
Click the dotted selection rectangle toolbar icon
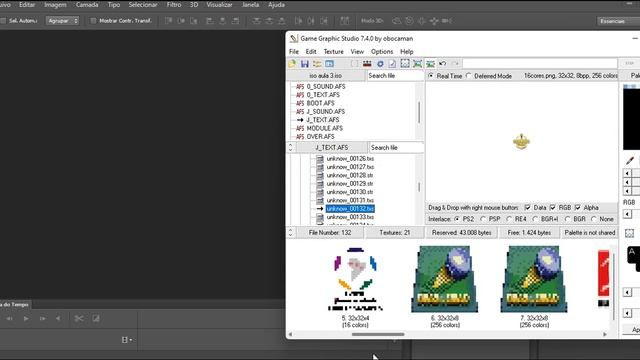[x=405, y=64]
